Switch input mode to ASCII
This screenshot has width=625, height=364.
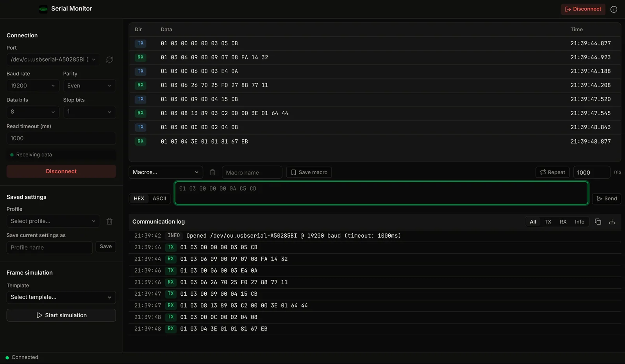[x=159, y=199]
